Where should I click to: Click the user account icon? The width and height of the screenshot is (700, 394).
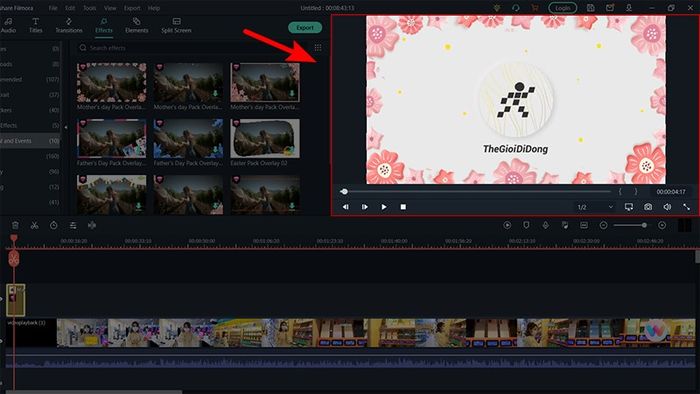coord(629,8)
